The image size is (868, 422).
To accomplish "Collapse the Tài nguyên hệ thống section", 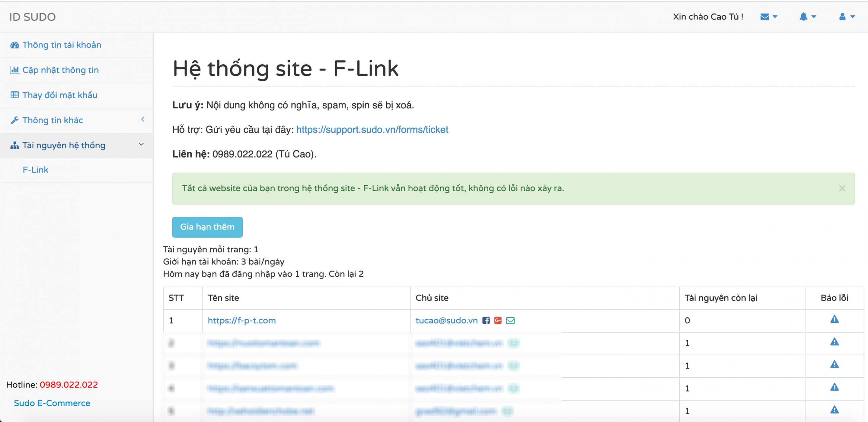I will 64,145.
